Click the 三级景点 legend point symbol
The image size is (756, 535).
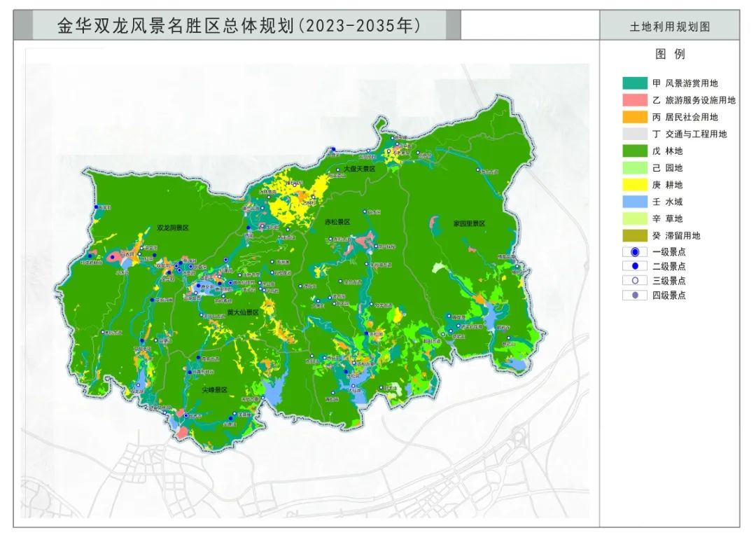click(635, 280)
